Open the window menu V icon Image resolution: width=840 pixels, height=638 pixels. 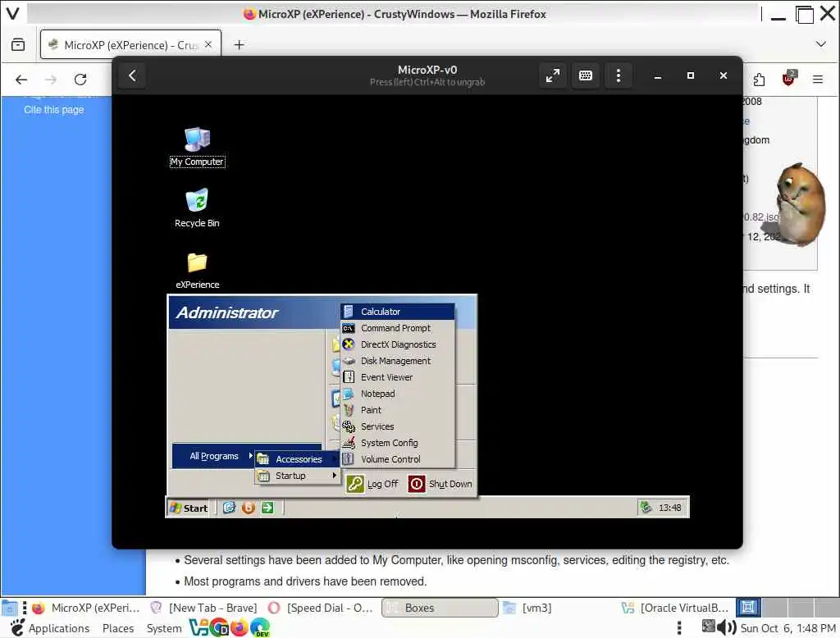point(13,13)
